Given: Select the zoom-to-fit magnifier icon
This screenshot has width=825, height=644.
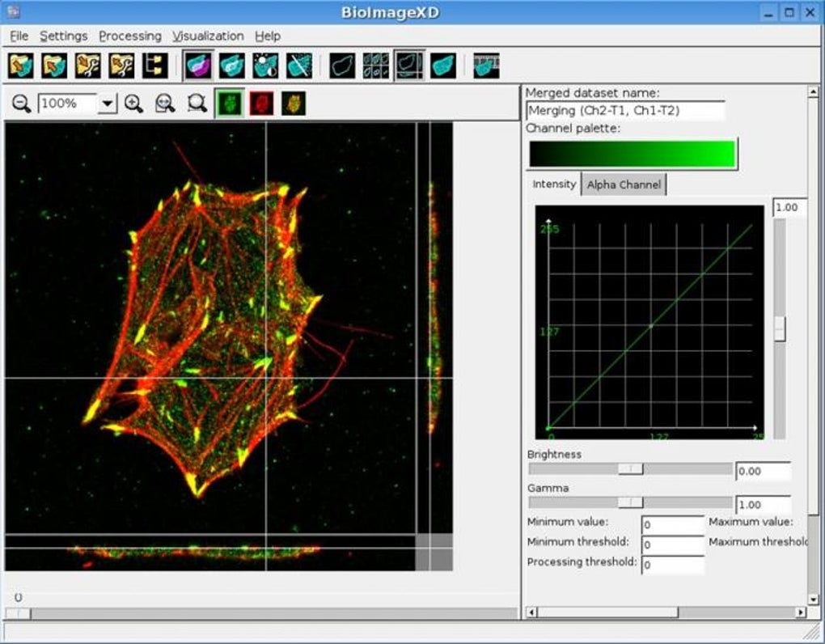Looking at the screenshot, I should point(165,104).
